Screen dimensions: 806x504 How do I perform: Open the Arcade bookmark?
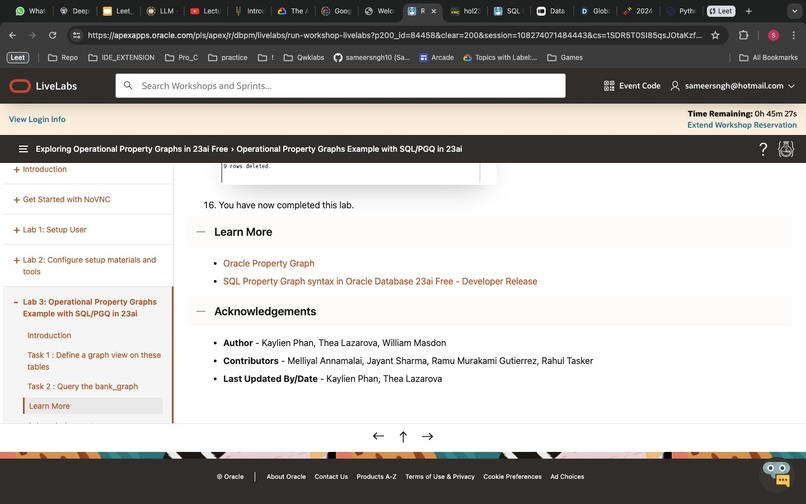pos(436,58)
